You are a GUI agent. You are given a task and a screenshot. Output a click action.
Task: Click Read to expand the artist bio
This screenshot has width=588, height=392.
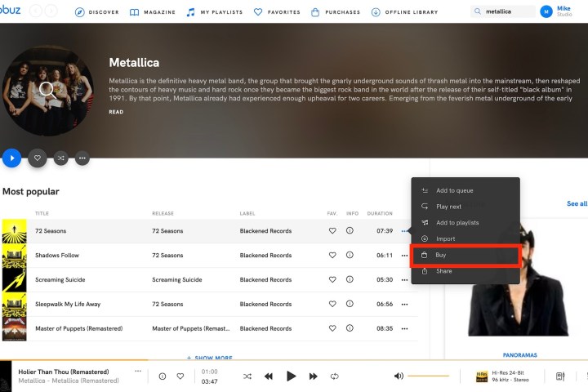[x=116, y=112]
